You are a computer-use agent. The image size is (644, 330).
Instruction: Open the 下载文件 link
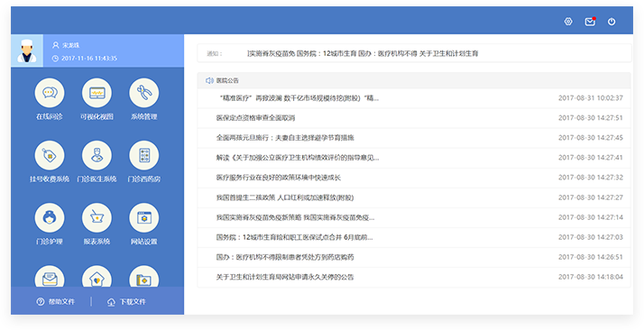point(133,302)
